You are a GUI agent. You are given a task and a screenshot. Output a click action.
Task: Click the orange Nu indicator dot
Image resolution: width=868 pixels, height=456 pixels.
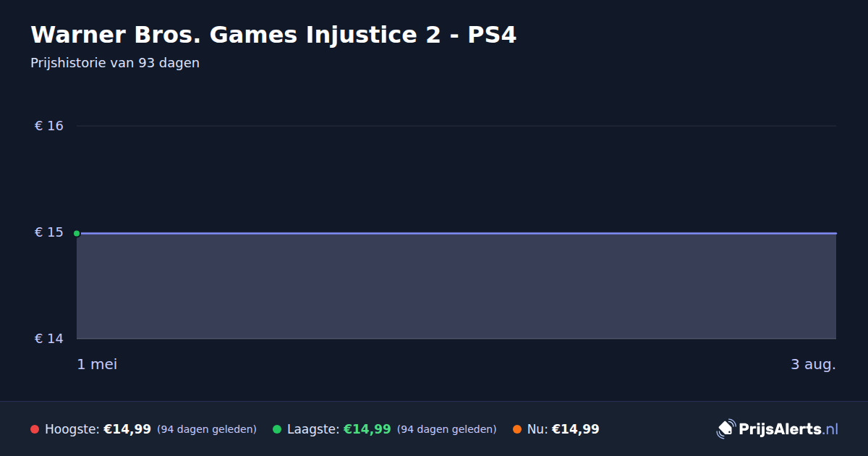[517, 429]
